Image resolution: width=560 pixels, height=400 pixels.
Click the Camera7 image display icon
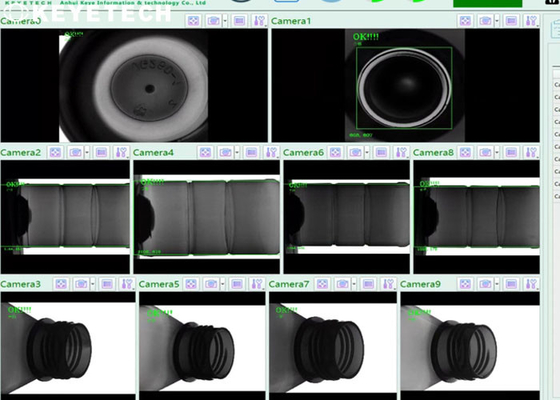pyautogui.click(x=368, y=284)
